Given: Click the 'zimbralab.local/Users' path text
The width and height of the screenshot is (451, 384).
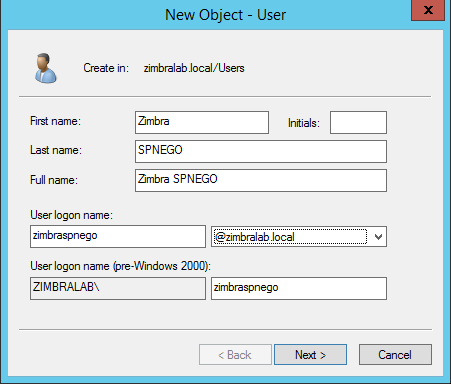Looking at the screenshot, I should [194, 68].
